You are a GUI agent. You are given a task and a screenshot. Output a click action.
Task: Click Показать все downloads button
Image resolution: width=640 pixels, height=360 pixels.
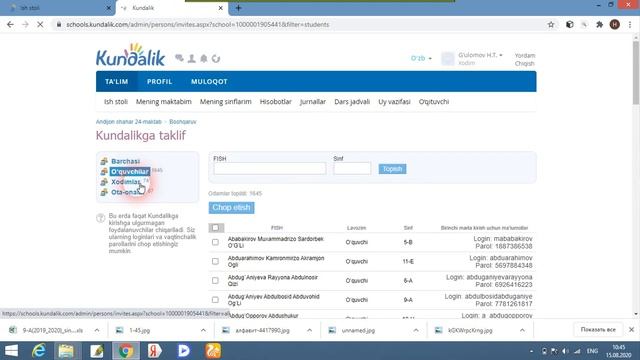coord(598,330)
